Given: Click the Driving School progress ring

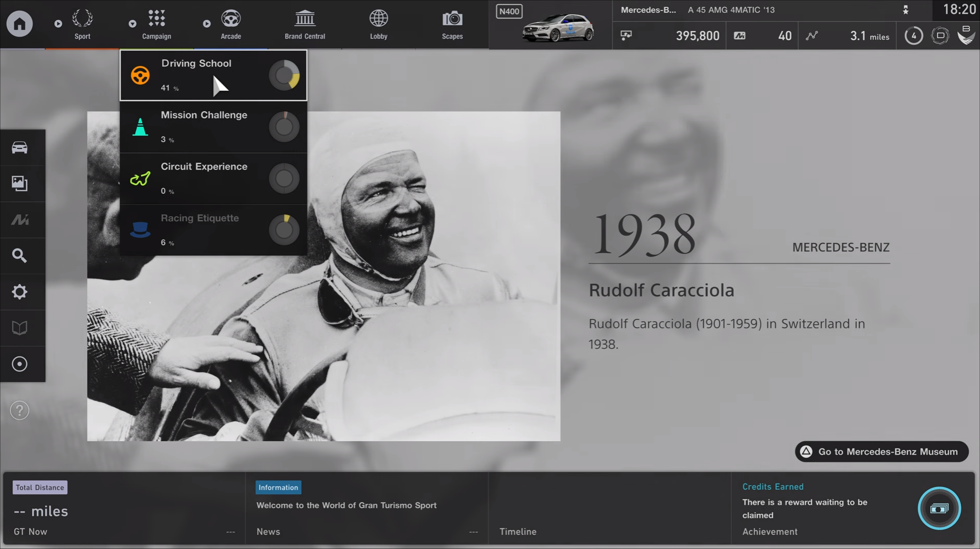Looking at the screenshot, I should click(x=284, y=75).
